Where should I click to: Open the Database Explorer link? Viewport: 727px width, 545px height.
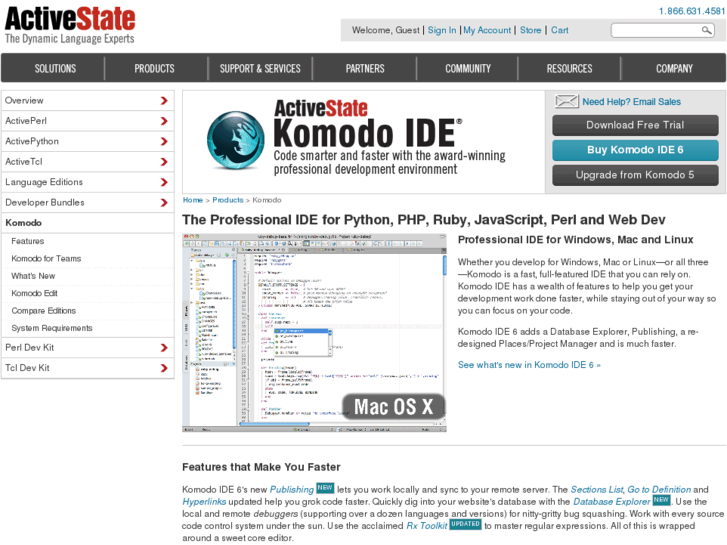pos(612,502)
